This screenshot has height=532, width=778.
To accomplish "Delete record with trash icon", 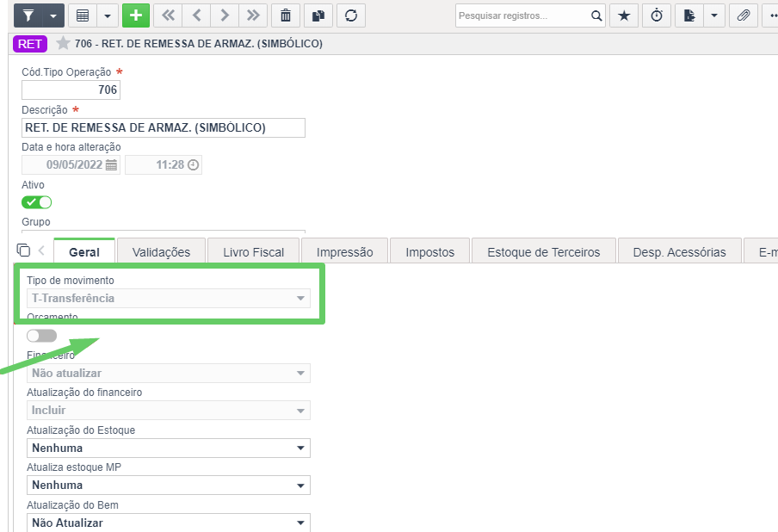I will [x=286, y=15].
